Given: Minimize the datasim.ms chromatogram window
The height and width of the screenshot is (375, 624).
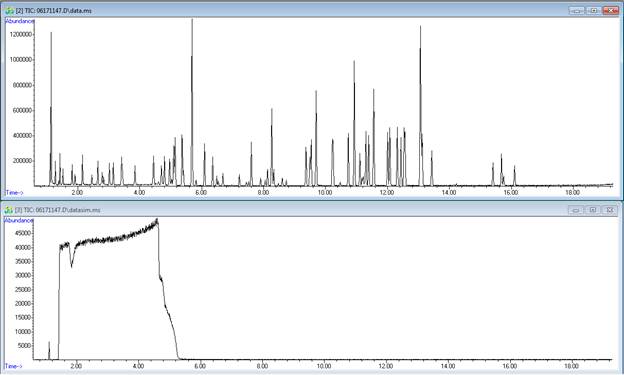Looking at the screenshot, I should (575, 210).
